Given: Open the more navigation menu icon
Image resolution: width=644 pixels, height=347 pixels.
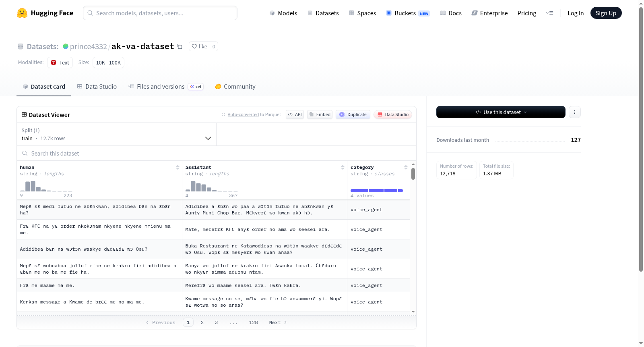Looking at the screenshot, I should click(549, 13).
